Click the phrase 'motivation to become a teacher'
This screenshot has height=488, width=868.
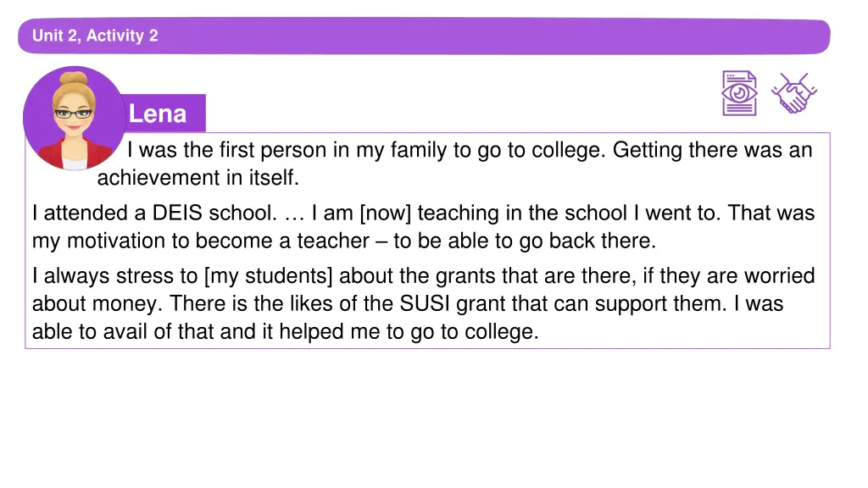[x=218, y=241]
